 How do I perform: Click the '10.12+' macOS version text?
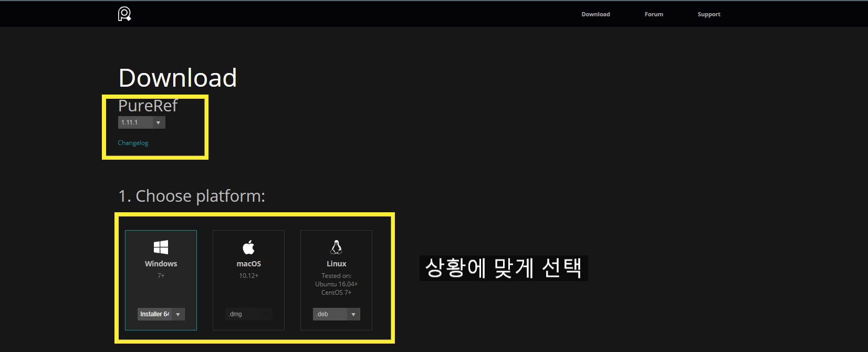pyautogui.click(x=249, y=276)
